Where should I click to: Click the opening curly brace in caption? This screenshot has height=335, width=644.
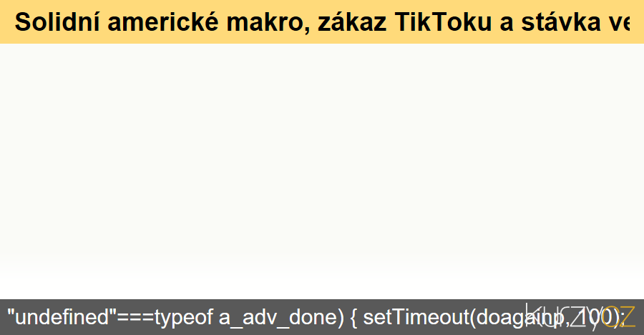(x=353, y=316)
